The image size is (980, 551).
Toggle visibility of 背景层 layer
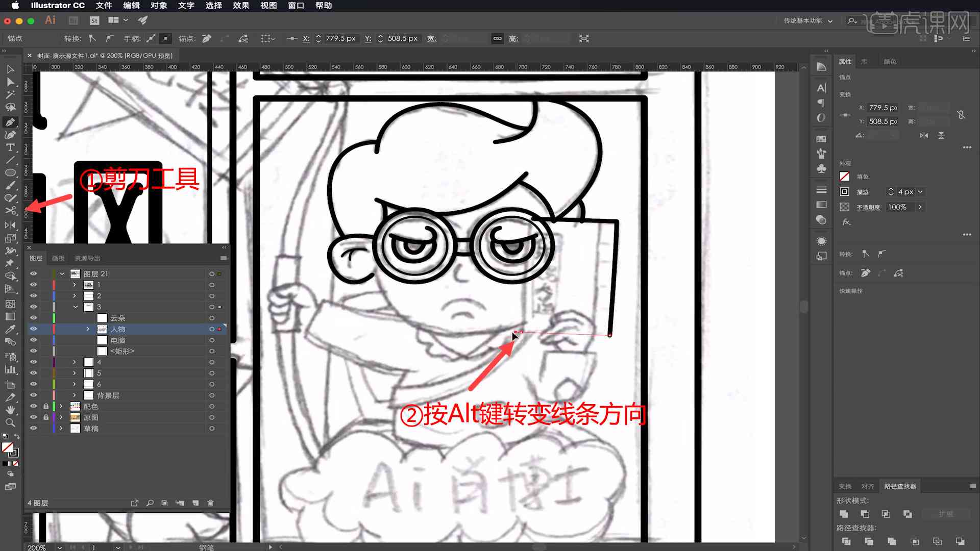(x=32, y=395)
